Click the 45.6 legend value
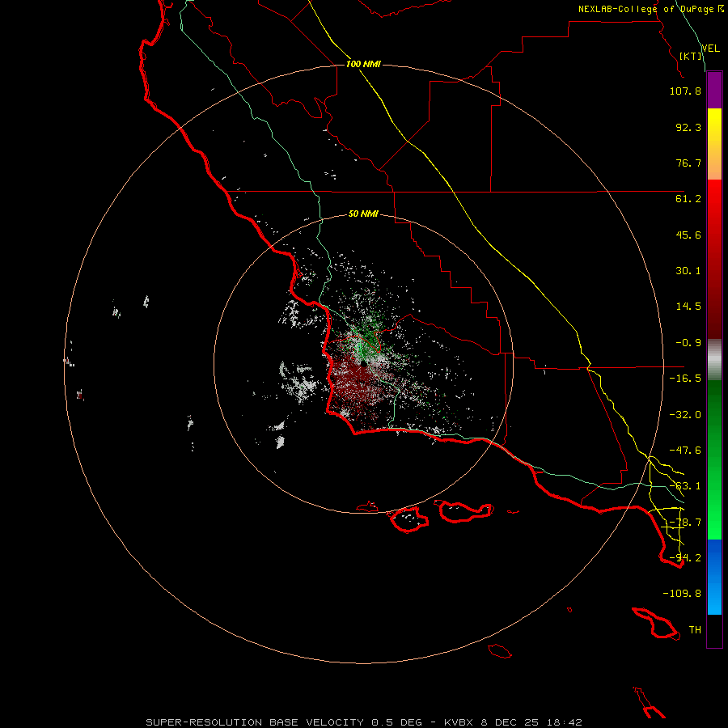The height and width of the screenshot is (728, 728). (x=688, y=235)
